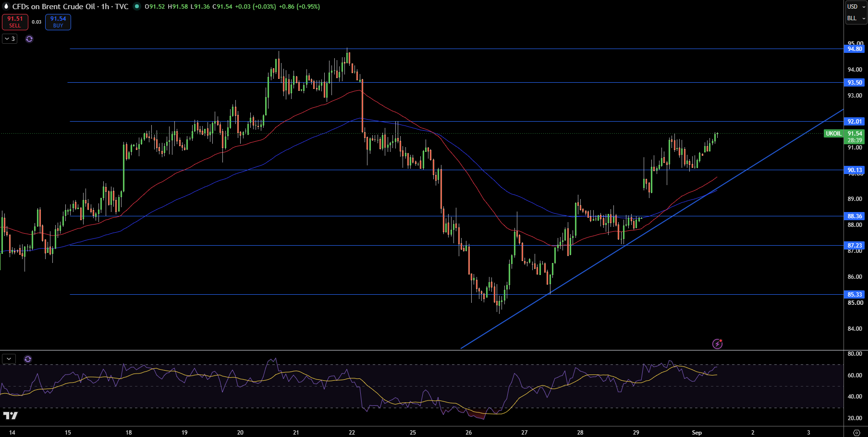Screen dimensions: 868x437
Task: Click date 15 on the time axis
Action: (x=68, y=433)
